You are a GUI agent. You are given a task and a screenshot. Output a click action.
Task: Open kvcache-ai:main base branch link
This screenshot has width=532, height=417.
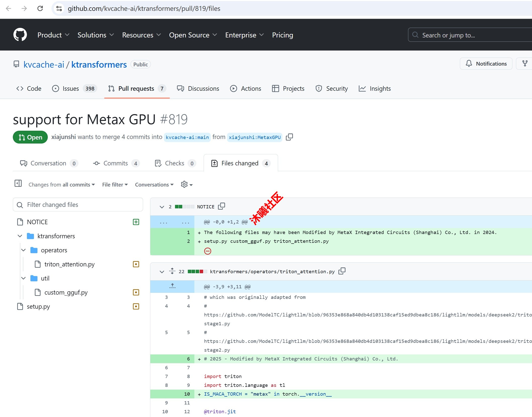pyautogui.click(x=187, y=137)
